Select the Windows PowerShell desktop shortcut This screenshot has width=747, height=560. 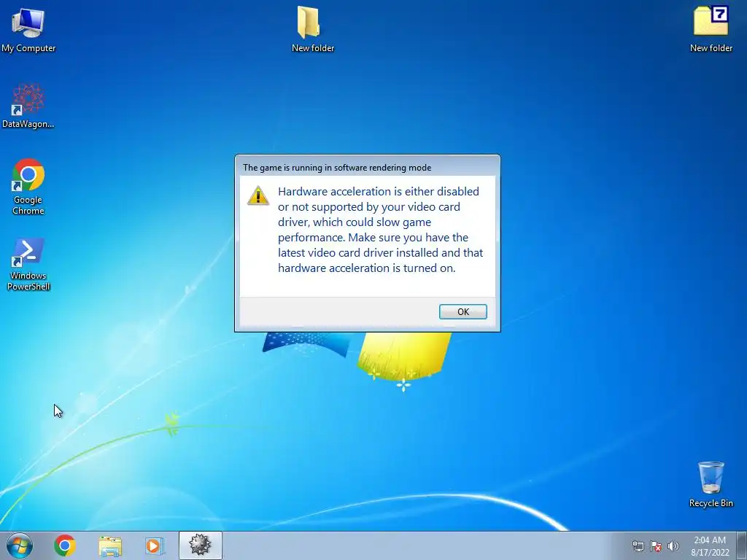click(28, 264)
